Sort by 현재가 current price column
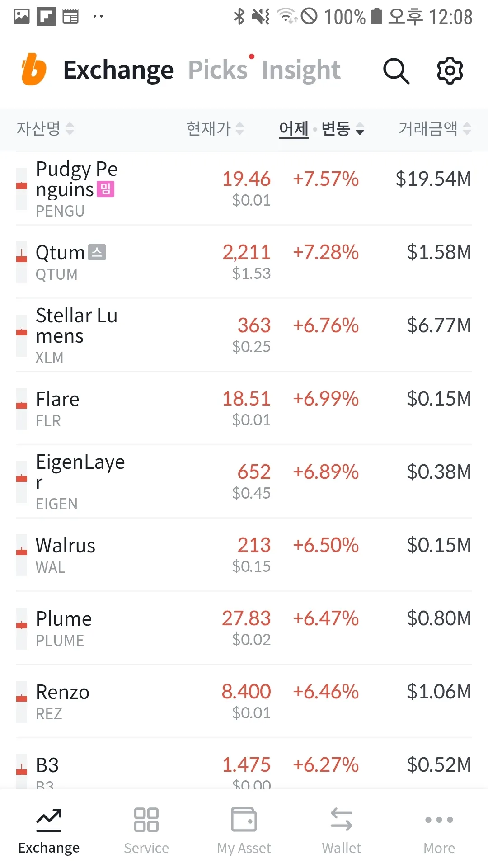This screenshot has width=488, height=868. (215, 129)
